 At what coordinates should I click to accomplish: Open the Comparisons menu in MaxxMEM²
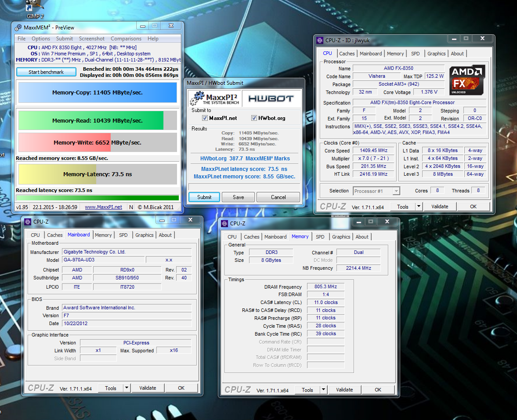(x=126, y=39)
